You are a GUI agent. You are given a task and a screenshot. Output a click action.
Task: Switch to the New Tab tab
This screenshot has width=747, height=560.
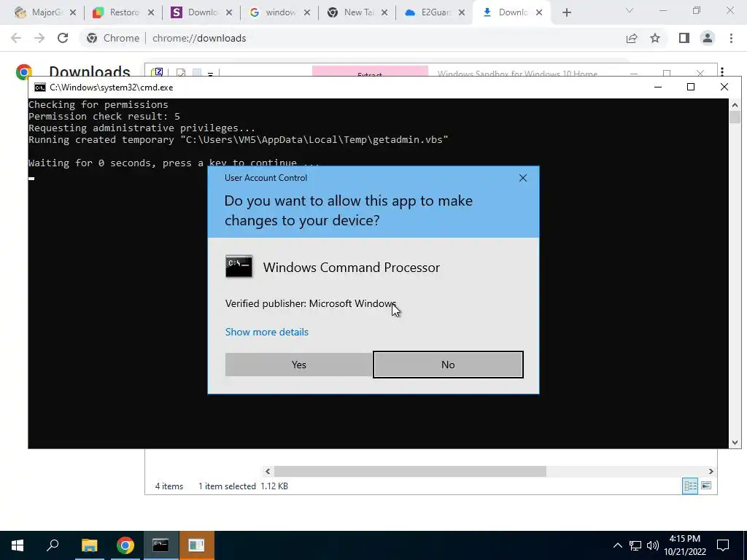[357, 12]
